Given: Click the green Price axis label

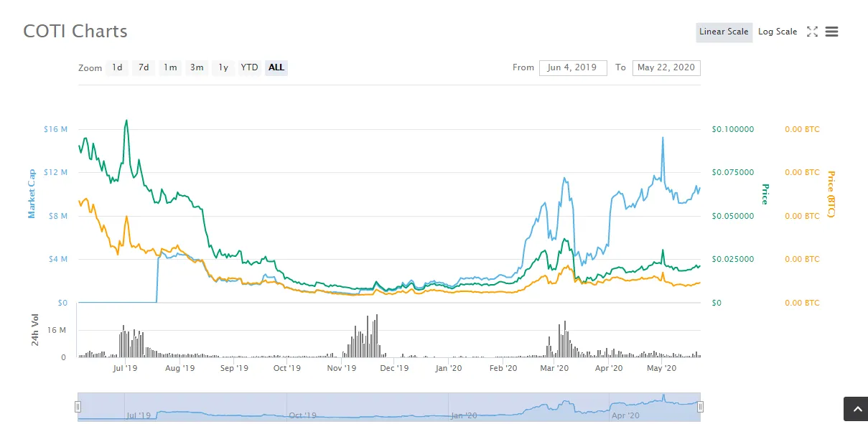Looking at the screenshot, I should coord(765,194).
